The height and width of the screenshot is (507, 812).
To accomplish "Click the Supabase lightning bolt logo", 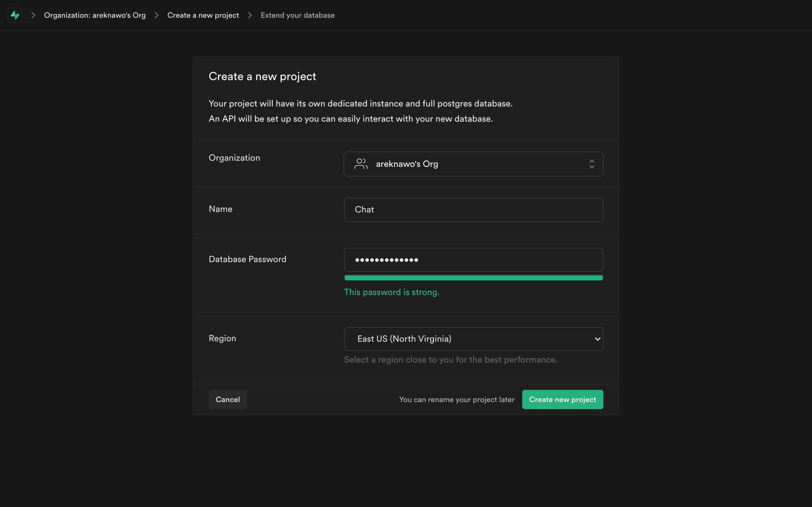I will click(x=15, y=15).
